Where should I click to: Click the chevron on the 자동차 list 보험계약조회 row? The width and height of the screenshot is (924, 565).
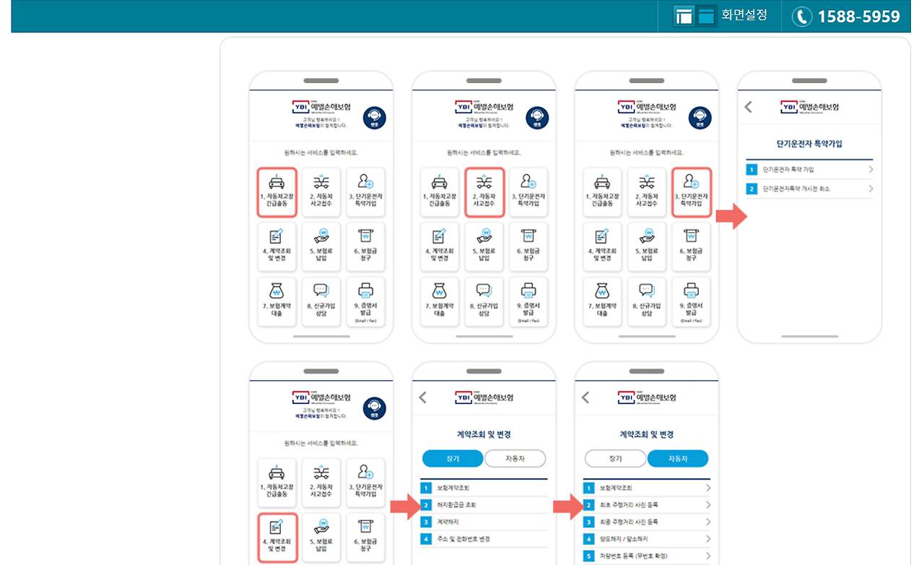708,488
